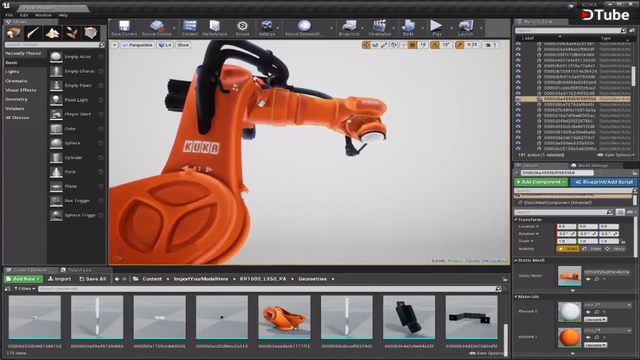
Task: Click Save All in Content Browser
Action: pos(93,279)
